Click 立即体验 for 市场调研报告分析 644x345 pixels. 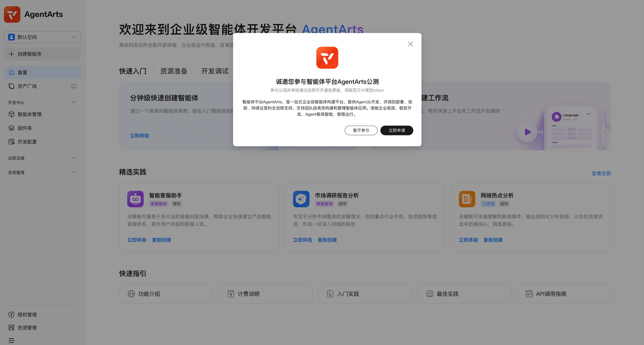tap(303, 240)
